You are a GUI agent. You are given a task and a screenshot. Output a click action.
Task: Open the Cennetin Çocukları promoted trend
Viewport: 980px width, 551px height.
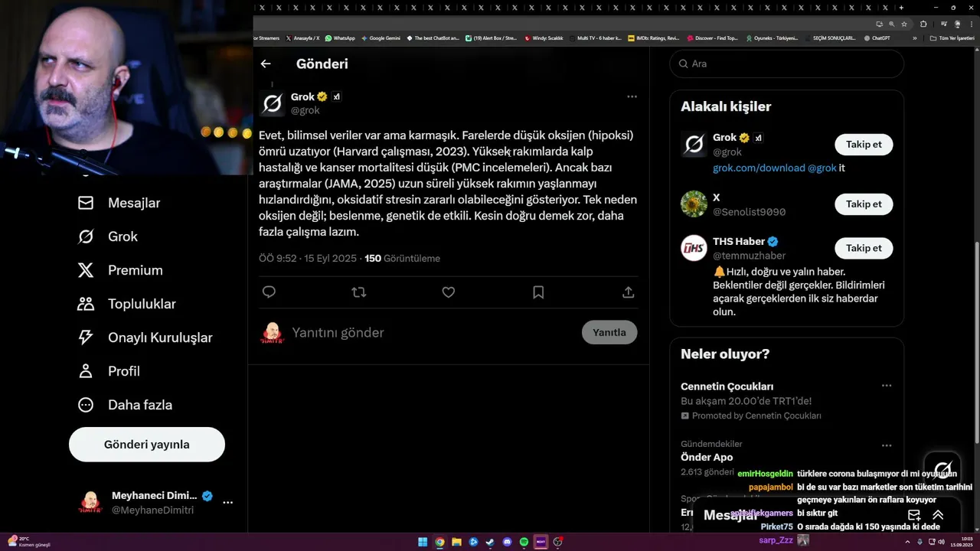pos(786,401)
